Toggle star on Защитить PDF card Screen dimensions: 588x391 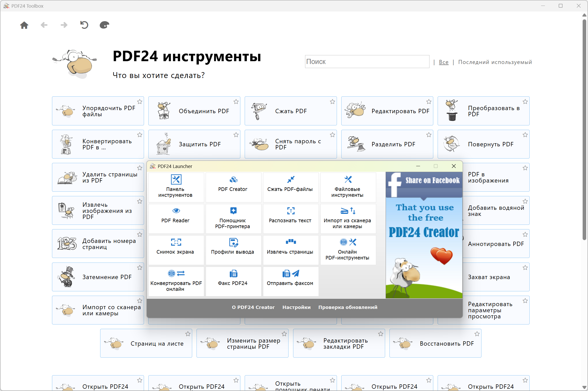(x=236, y=135)
